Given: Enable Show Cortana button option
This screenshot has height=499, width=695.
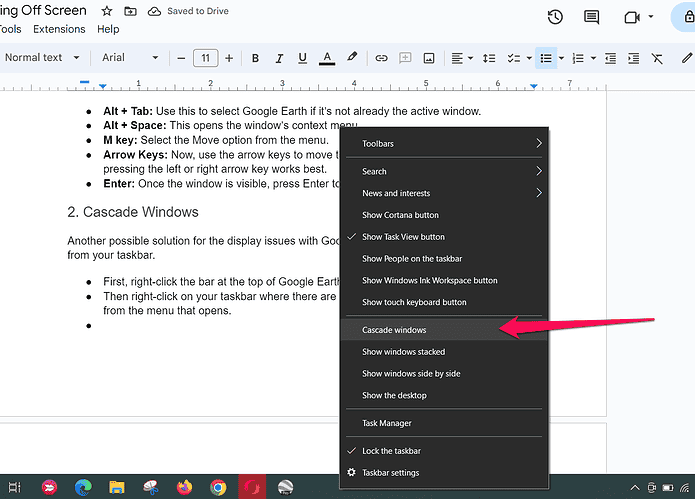Looking at the screenshot, I should (x=400, y=215).
